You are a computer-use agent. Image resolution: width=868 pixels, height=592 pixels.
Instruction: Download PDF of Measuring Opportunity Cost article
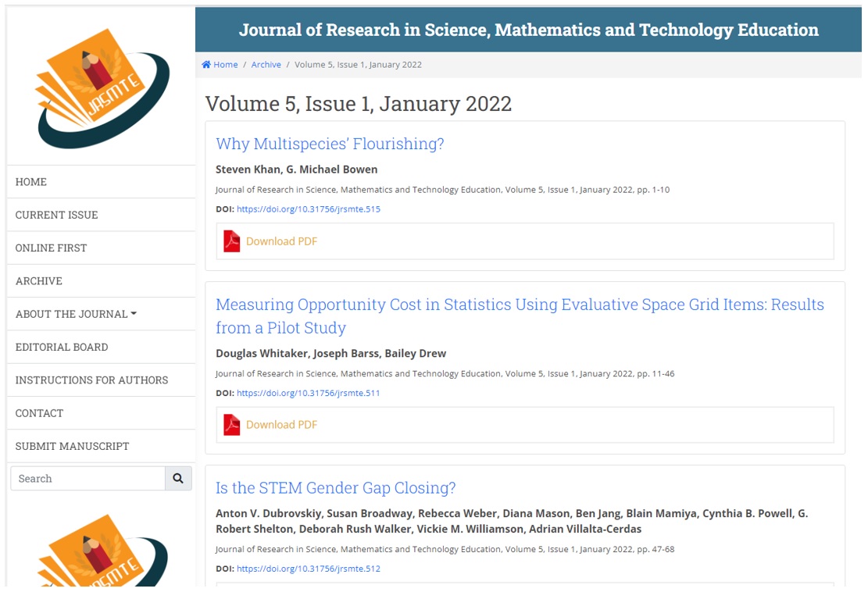(x=282, y=425)
